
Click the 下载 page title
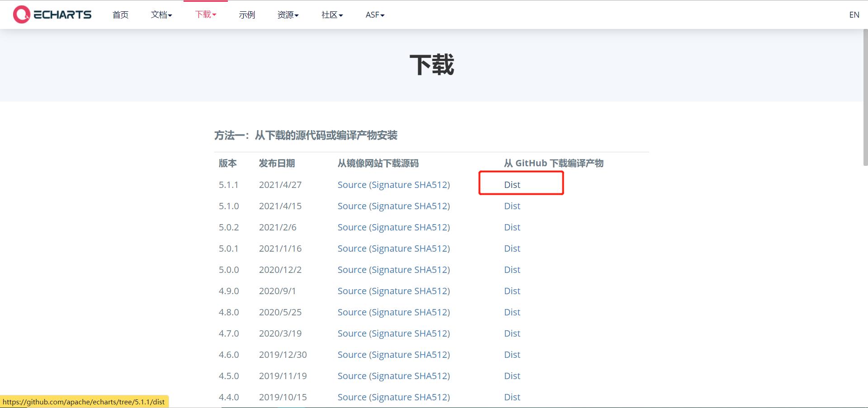pos(432,65)
